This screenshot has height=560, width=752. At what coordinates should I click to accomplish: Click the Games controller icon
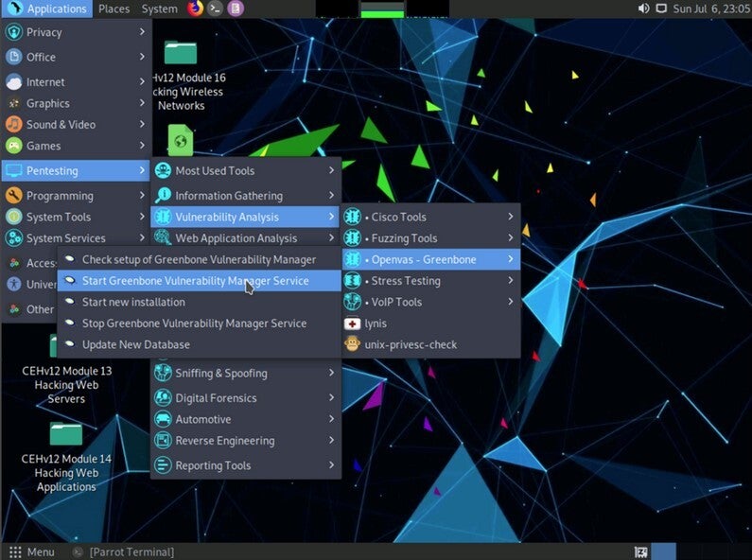(14, 146)
